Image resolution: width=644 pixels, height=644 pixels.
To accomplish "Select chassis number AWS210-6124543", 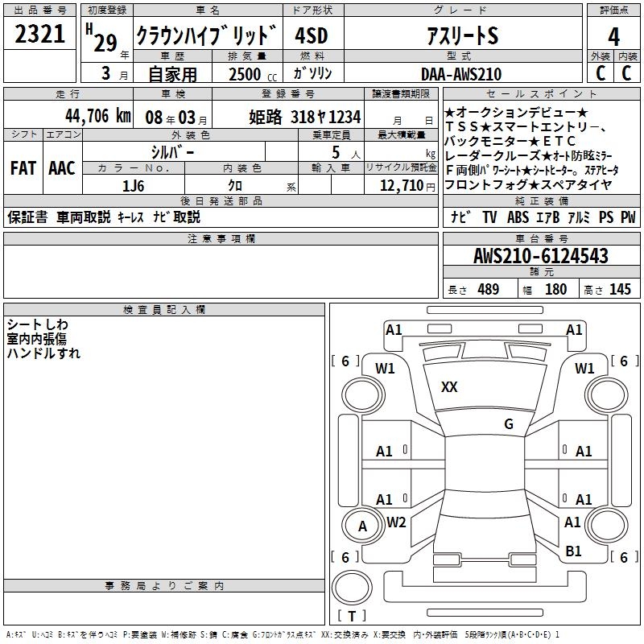I will point(540,255).
